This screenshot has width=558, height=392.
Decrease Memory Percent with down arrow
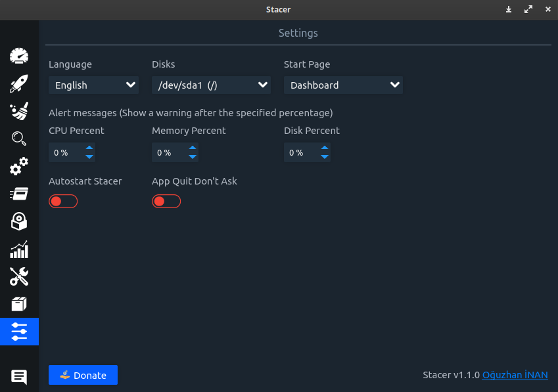pyautogui.click(x=193, y=157)
